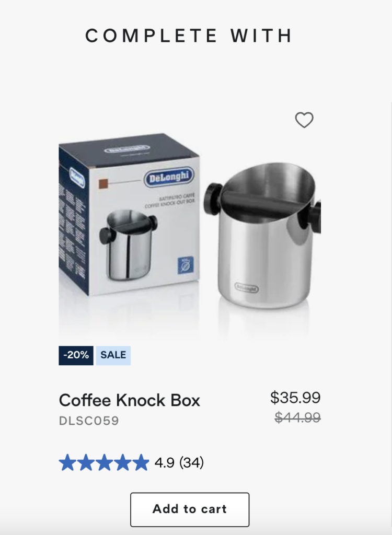Add the knock box to wishlist with heart icon
392x535 pixels.
pos(304,120)
